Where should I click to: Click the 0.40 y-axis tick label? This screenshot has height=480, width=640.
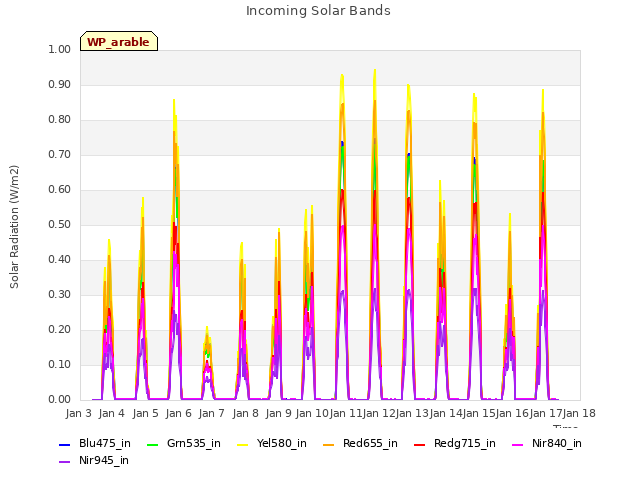(60, 260)
